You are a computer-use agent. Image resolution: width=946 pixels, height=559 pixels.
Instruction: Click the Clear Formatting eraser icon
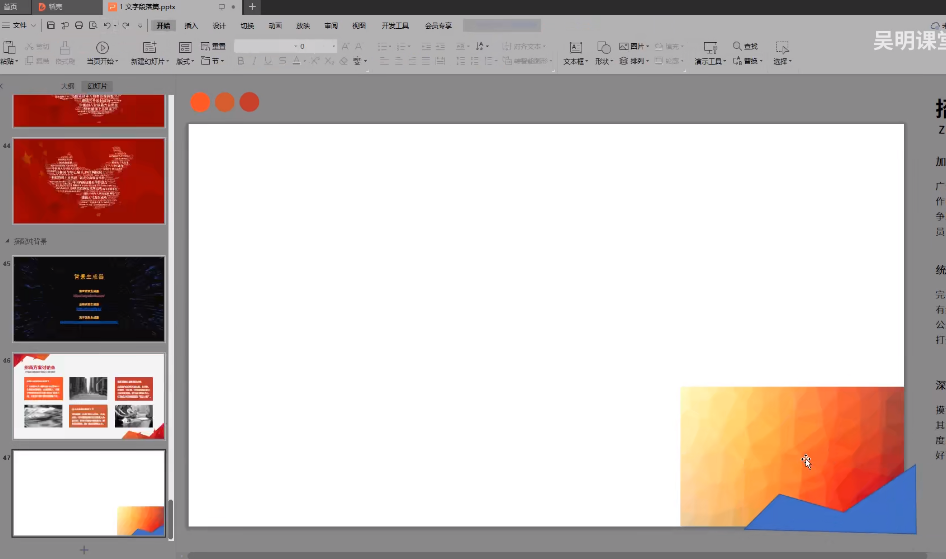(x=343, y=61)
